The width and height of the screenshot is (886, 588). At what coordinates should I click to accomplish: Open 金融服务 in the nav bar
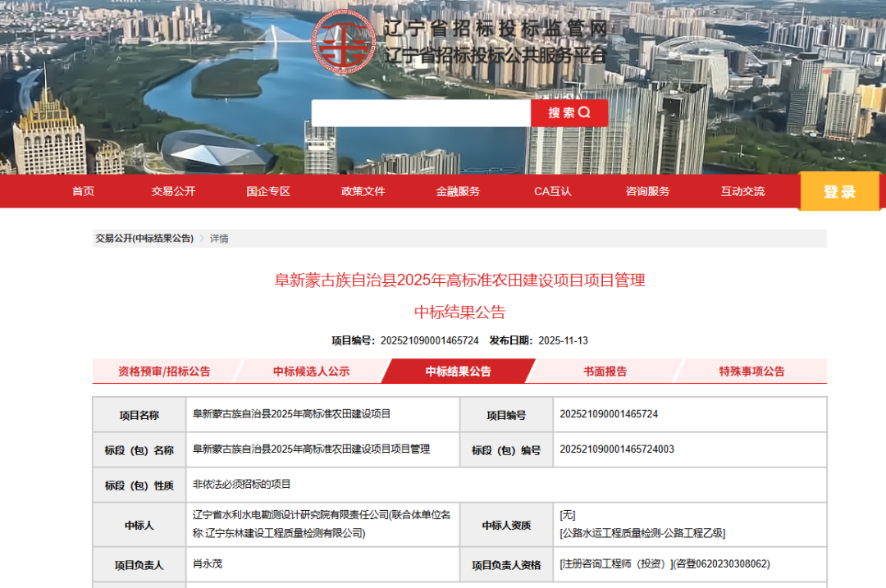coord(458,191)
